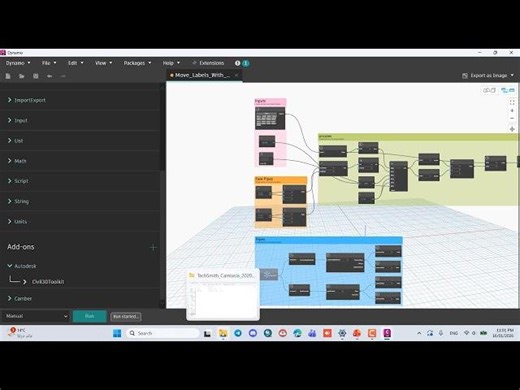Open the Windows Start menu

[x=117, y=333]
